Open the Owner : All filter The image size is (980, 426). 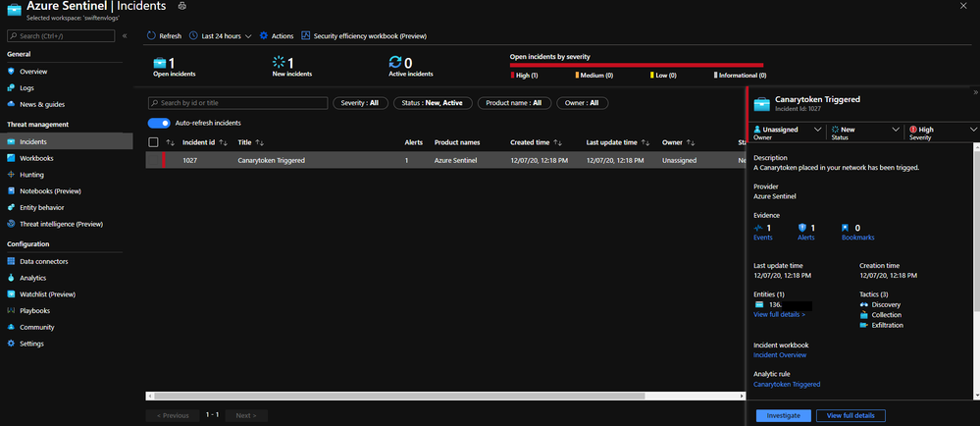tap(582, 103)
